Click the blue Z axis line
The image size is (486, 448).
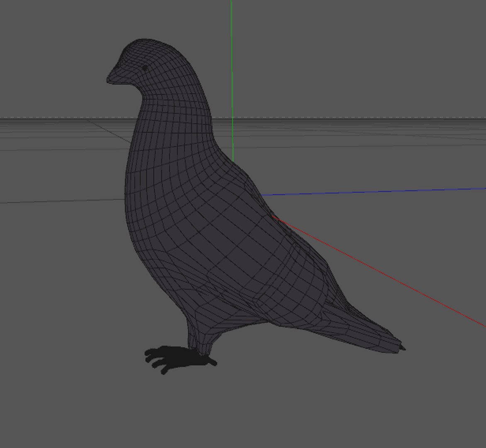click(372, 192)
